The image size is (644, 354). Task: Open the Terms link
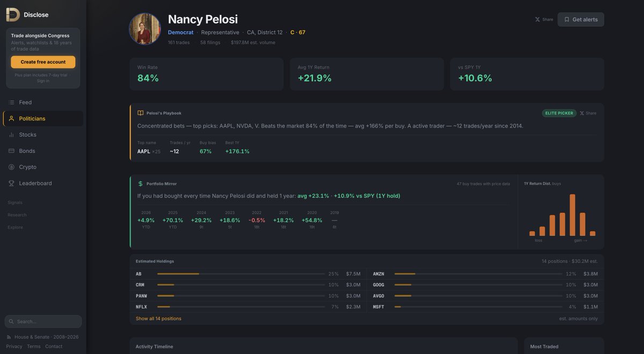pos(33,346)
